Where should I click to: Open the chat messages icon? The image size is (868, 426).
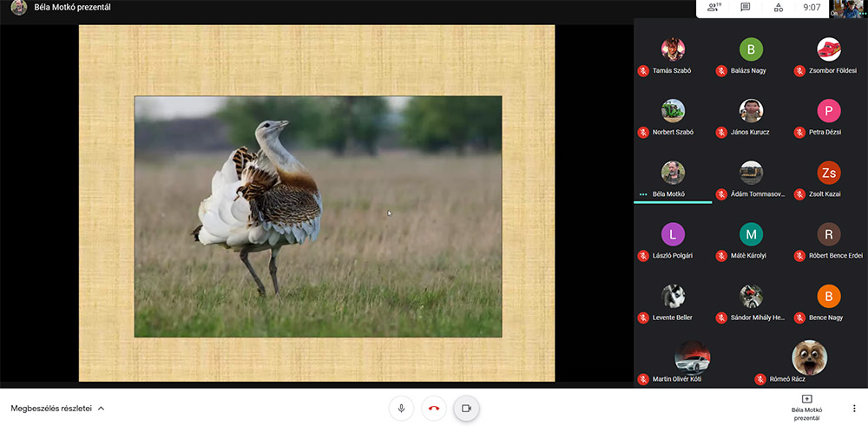(746, 7)
